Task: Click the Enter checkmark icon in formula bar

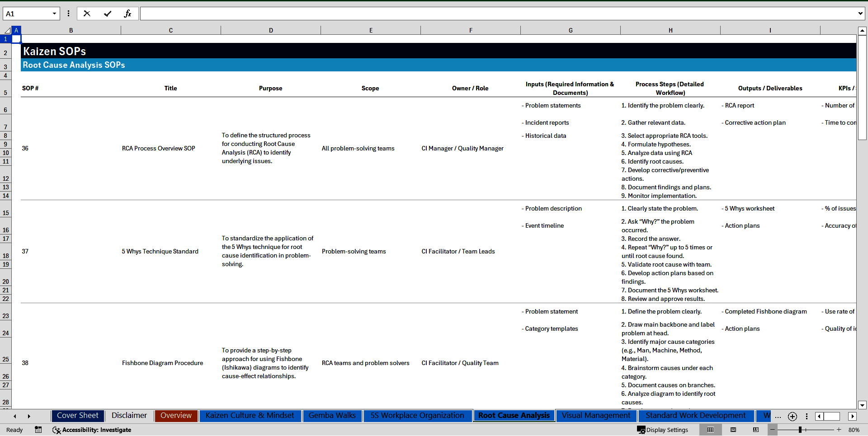Action: pyautogui.click(x=107, y=14)
